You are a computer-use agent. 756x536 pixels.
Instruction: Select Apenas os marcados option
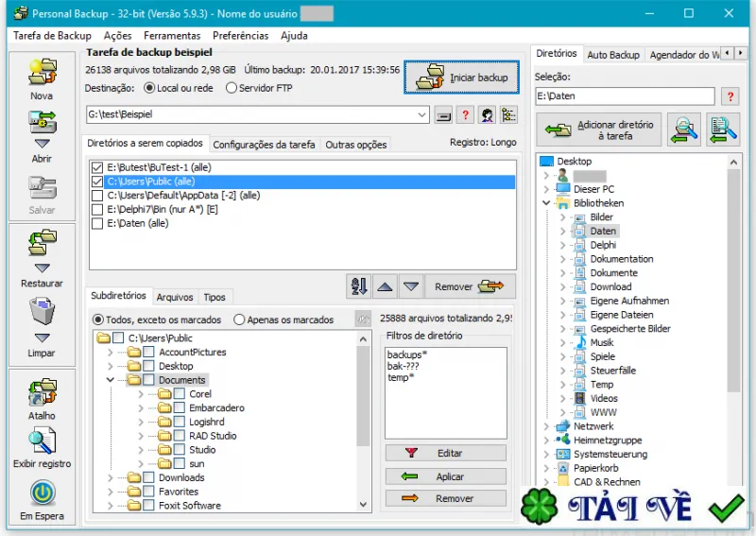coord(239,320)
